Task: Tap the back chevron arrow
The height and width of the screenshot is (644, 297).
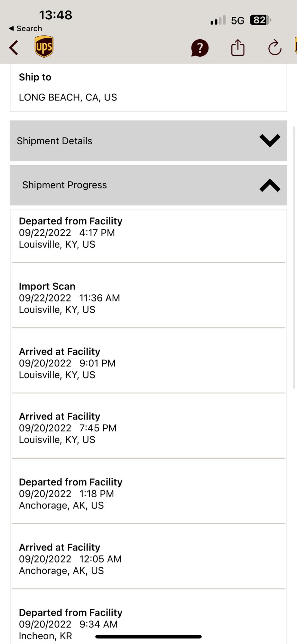Action: [14, 48]
